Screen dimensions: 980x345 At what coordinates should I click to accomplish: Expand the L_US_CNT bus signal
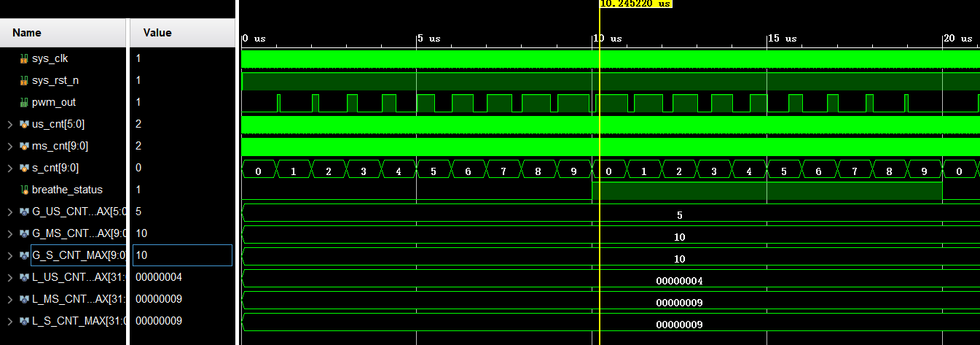(9, 278)
